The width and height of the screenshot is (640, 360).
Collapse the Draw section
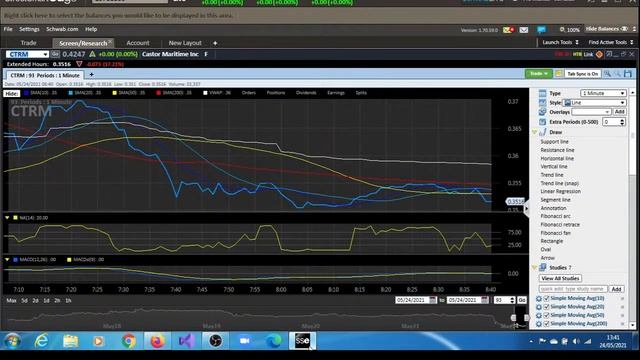534,132
